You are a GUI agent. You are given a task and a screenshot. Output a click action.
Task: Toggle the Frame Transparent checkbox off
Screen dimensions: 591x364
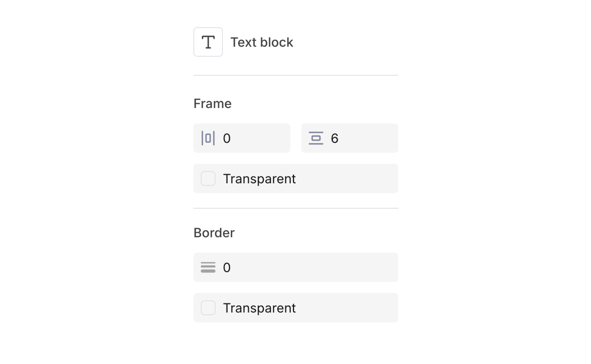click(208, 178)
